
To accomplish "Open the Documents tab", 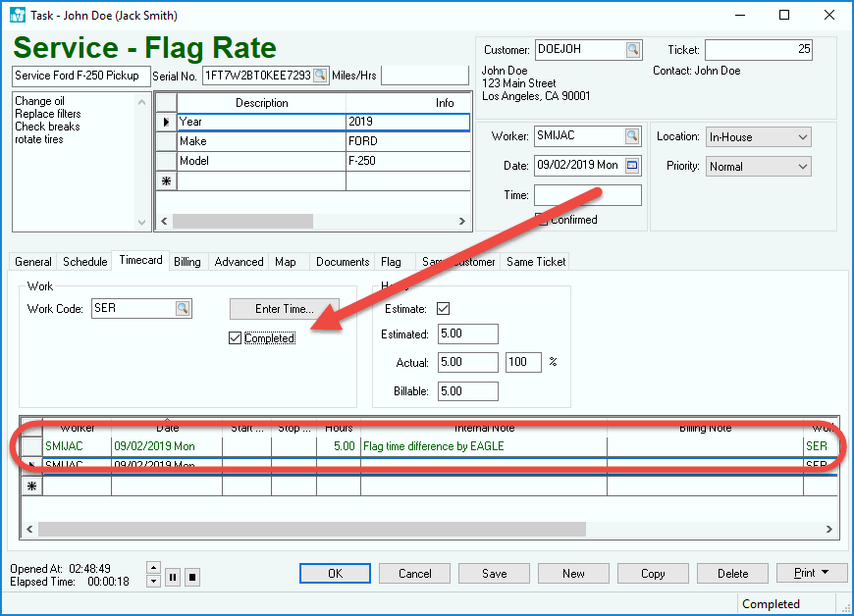I will [343, 262].
